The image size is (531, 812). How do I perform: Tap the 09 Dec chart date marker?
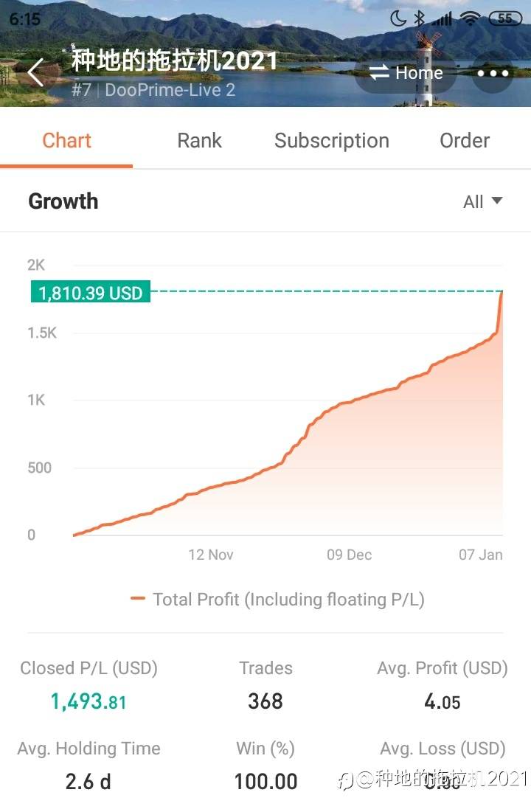click(349, 555)
